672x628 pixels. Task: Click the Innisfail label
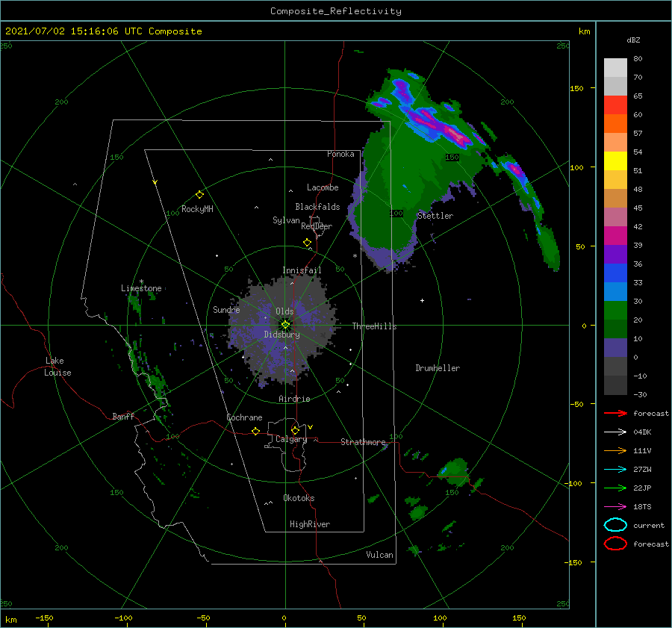pos(302,270)
